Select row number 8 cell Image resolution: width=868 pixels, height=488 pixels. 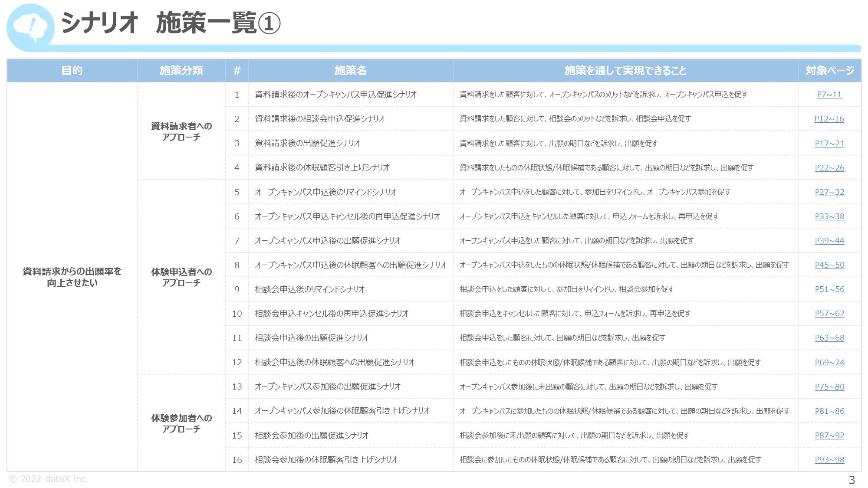pyautogui.click(x=237, y=265)
